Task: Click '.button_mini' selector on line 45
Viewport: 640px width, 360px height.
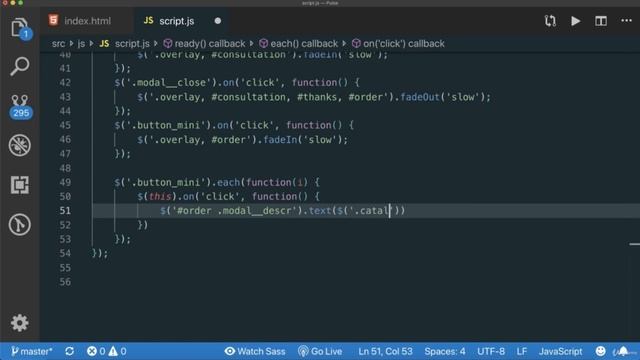Action: pos(166,125)
